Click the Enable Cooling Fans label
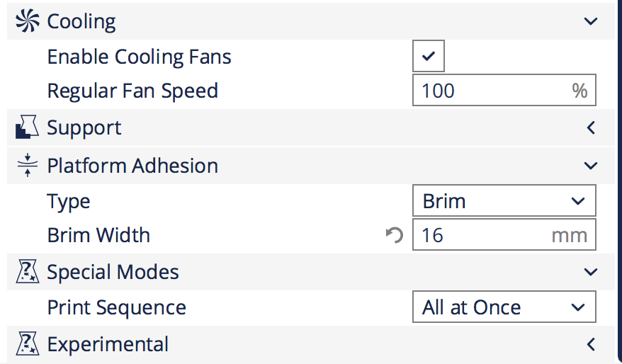Viewport: 622px width, 364px height. (139, 57)
